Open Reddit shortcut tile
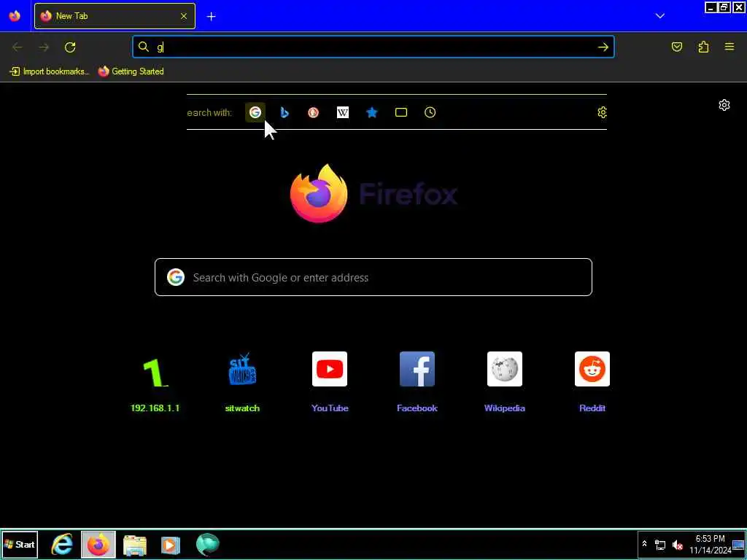This screenshot has height=560, width=747. pos(592,382)
